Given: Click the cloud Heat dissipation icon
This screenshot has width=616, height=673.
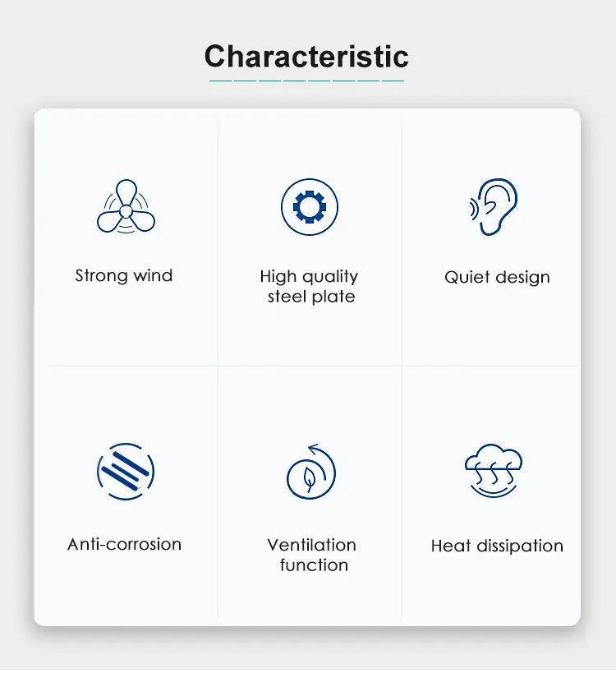Looking at the screenshot, I should tap(494, 472).
